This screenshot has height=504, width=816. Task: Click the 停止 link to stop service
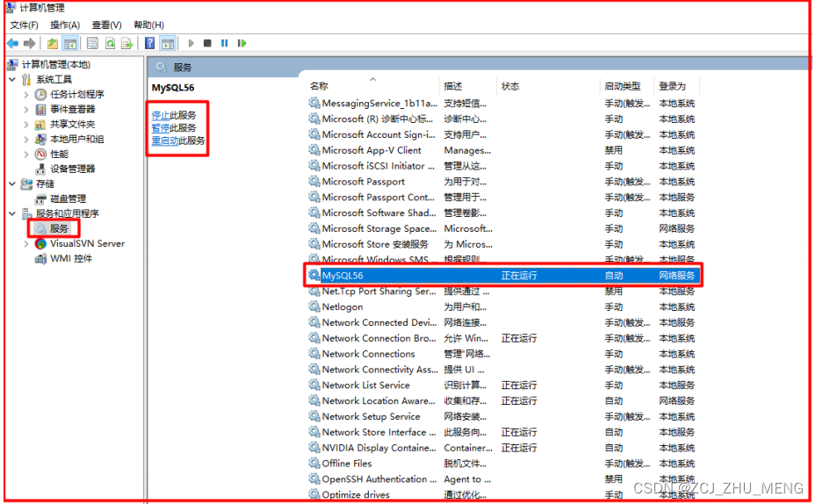coord(160,116)
